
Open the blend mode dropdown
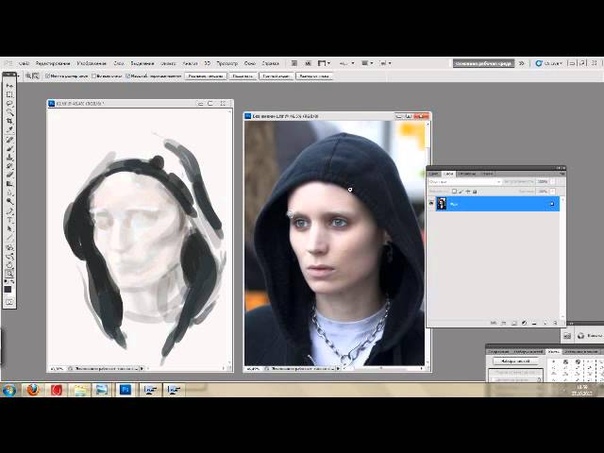pyautogui.click(x=465, y=181)
